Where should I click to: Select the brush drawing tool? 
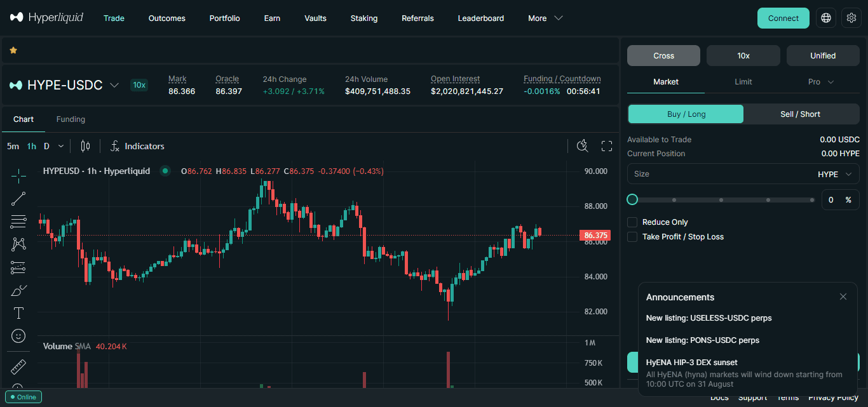click(18, 290)
